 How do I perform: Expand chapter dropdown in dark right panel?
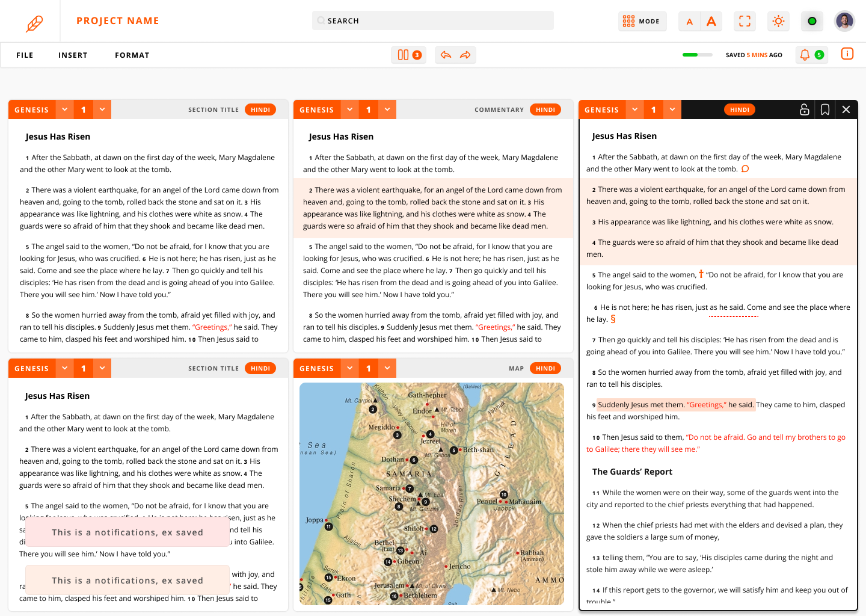[672, 109]
